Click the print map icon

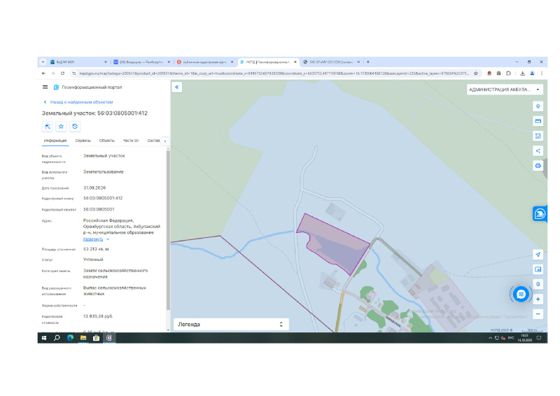[x=538, y=166]
